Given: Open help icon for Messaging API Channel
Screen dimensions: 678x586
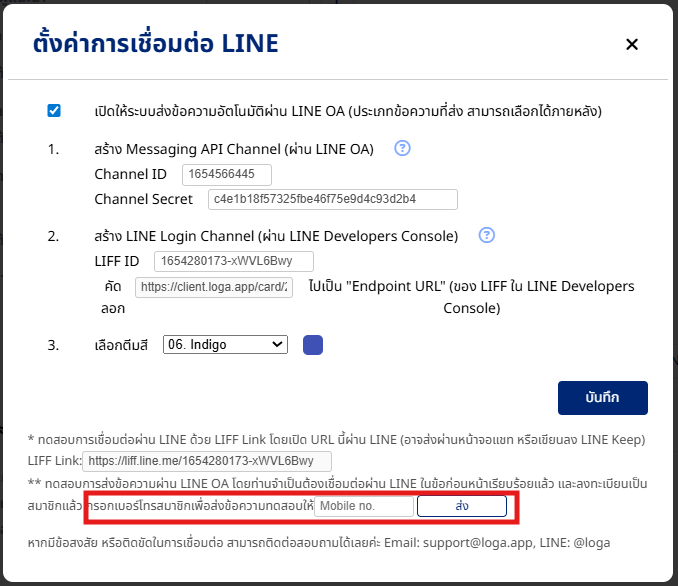Looking at the screenshot, I should (402, 148).
